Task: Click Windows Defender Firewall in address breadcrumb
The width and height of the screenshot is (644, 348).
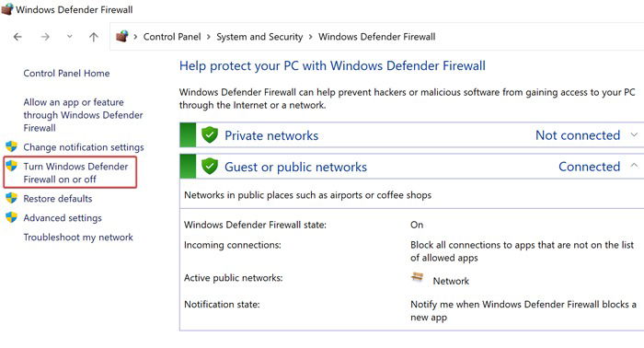Action: (x=376, y=37)
